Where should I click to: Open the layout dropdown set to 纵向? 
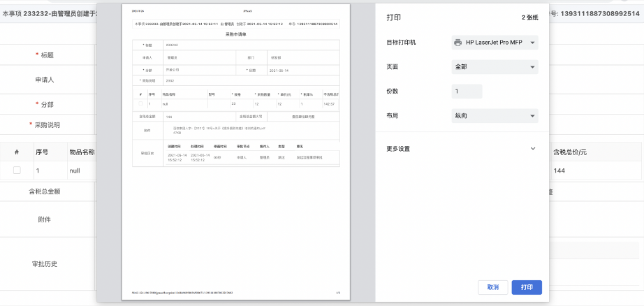495,116
